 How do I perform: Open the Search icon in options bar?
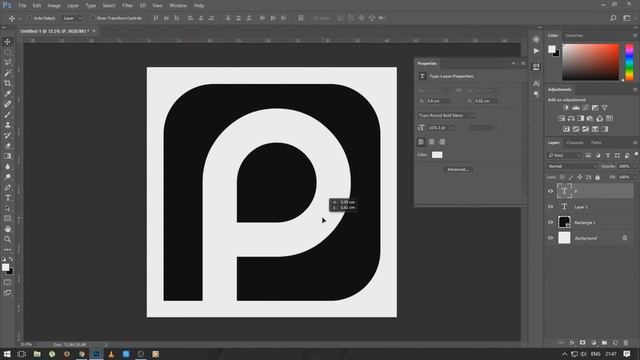coord(613,18)
